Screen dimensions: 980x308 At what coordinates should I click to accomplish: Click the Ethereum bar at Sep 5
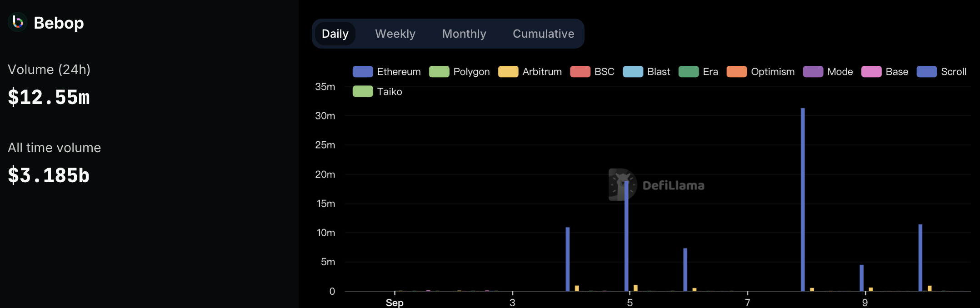click(626, 236)
